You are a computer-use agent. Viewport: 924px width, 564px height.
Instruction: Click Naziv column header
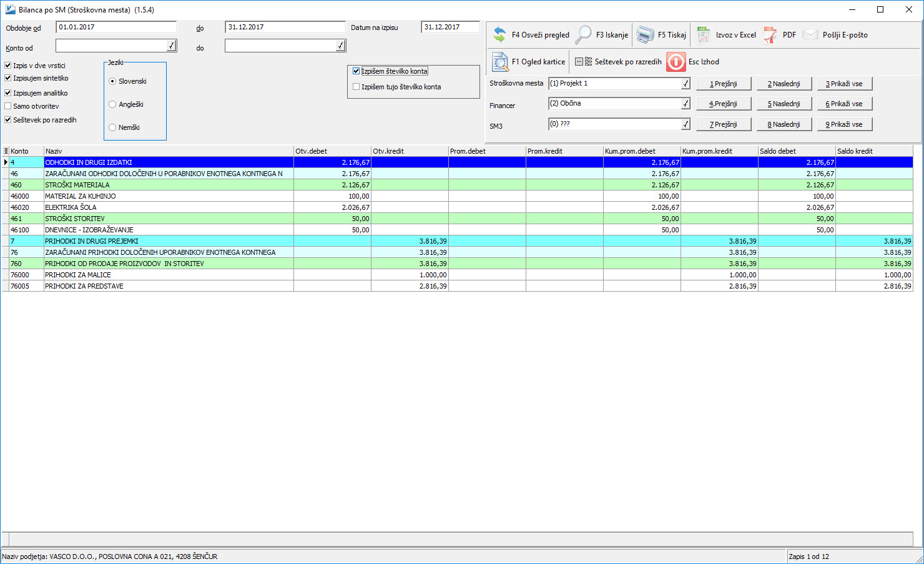pos(169,151)
